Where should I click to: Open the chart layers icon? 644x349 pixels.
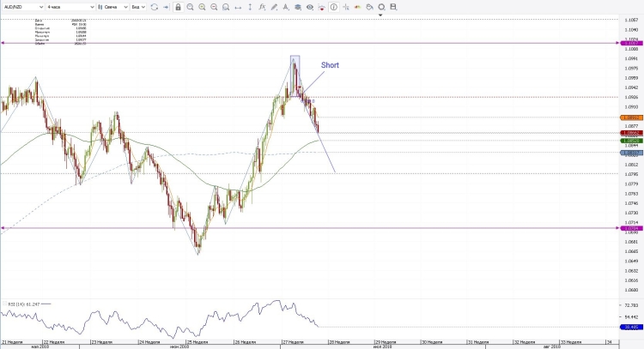[298, 7]
